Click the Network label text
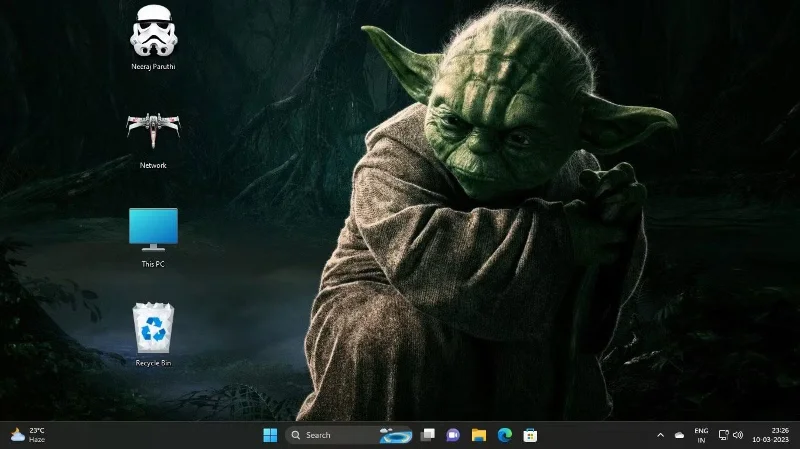The height and width of the screenshot is (449, 800). (153, 165)
